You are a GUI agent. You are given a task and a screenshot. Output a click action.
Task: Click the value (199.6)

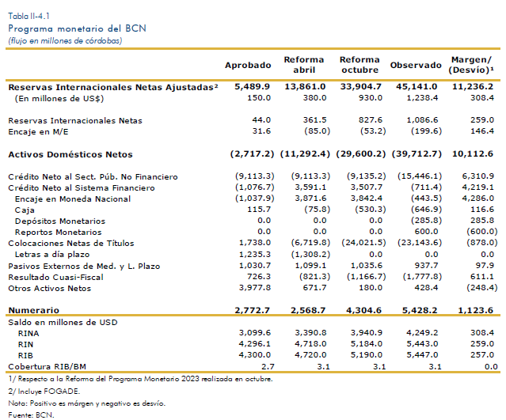click(x=426, y=131)
